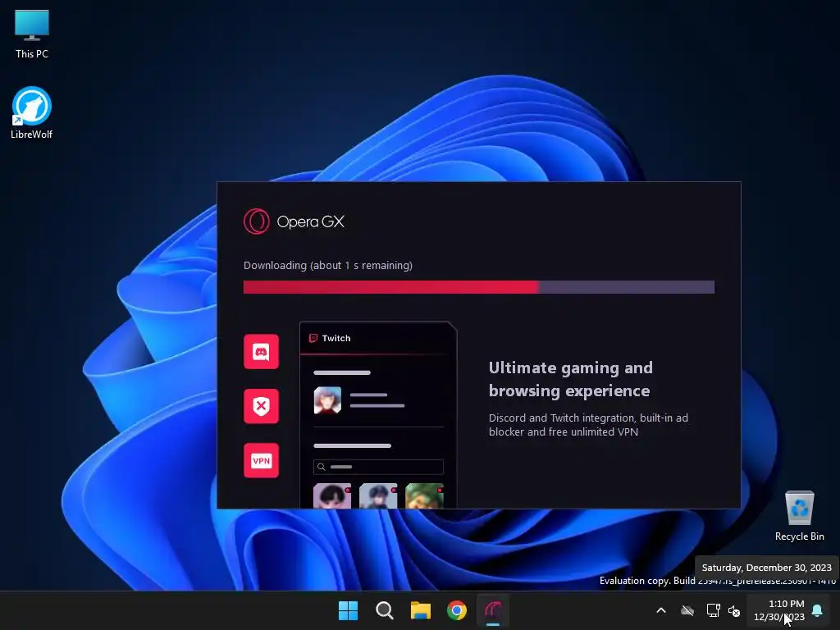The width and height of the screenshot is (840, 630).
Task: Click the installer download progress bar
Action: tap(478, 287)
